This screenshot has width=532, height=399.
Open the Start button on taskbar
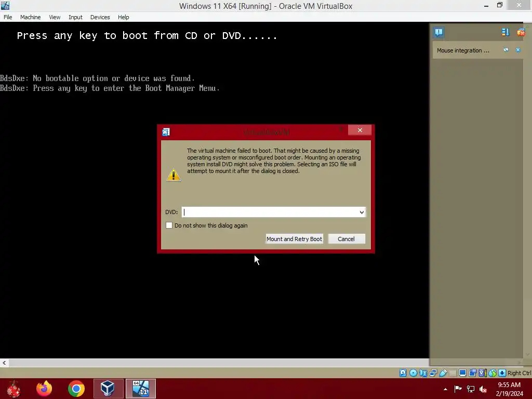[14, 389]
